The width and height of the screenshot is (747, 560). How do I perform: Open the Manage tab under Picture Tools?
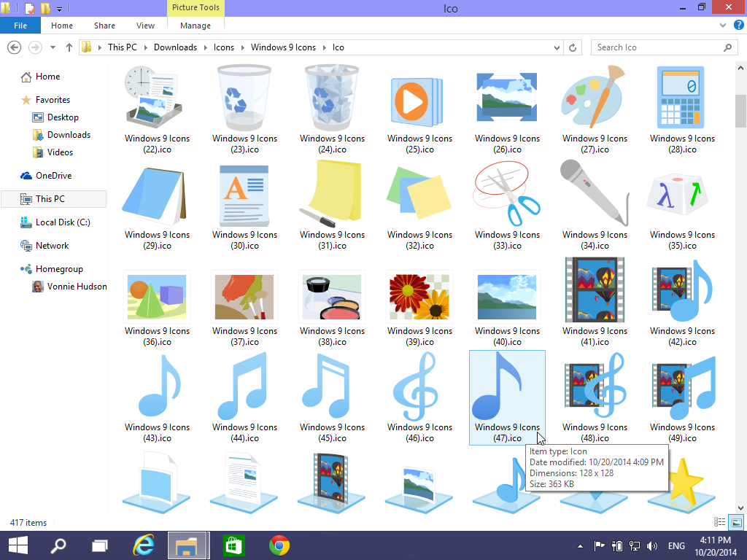coord(195,26)
